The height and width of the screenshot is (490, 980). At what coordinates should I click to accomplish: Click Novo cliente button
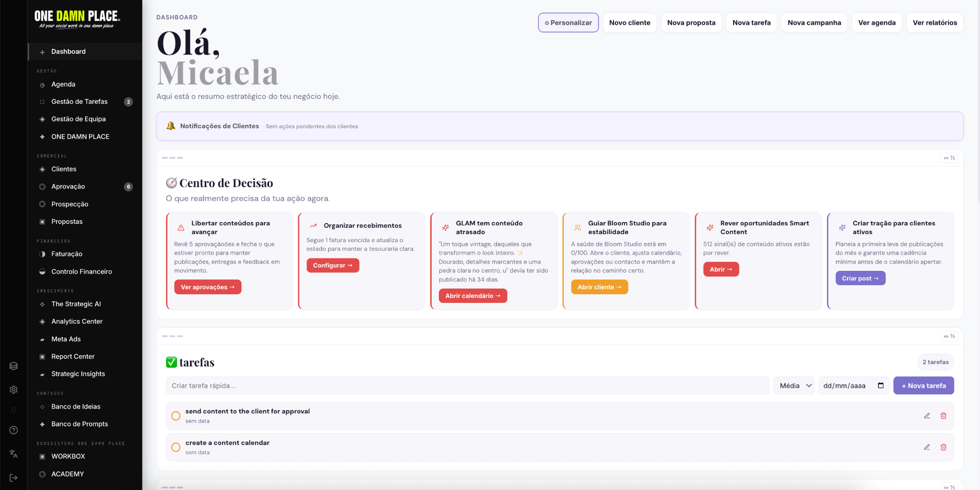(630, 22)
